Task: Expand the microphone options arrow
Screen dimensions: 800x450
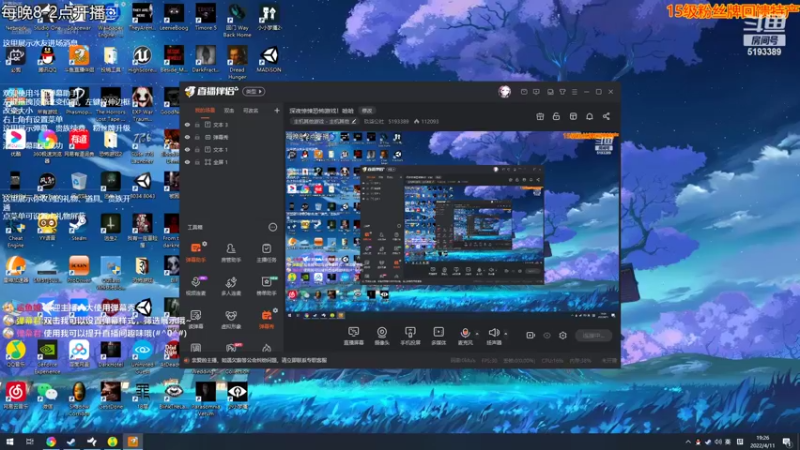Action: pos(477,334)
